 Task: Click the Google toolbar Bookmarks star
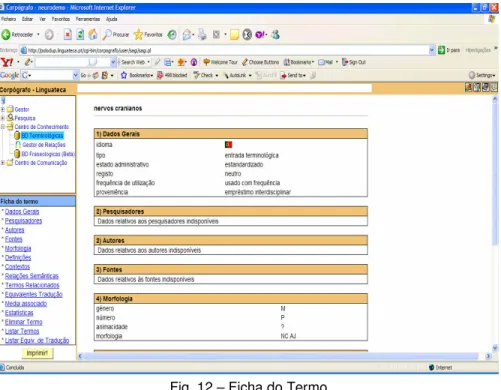pos(136,75)
